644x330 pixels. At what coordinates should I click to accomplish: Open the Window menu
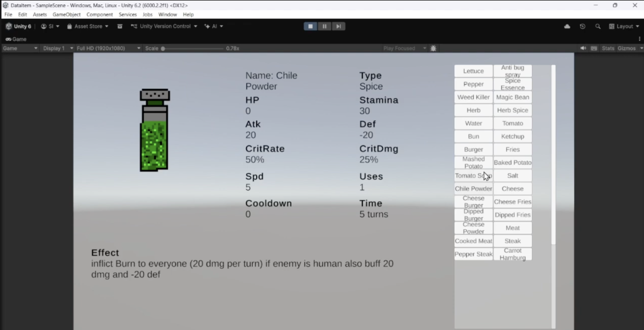click(x=167, y=14)
